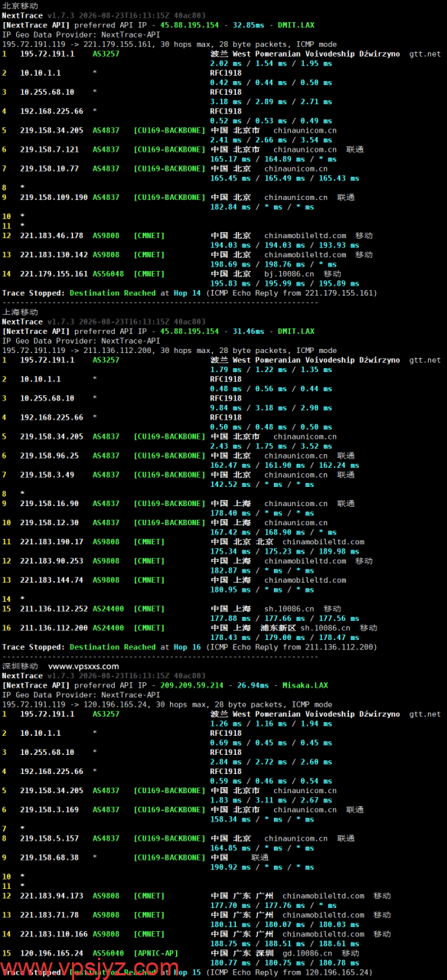Screen dimensions: 447x980
Task: Click the 浦东新区 location text
Action: point(278,628)
